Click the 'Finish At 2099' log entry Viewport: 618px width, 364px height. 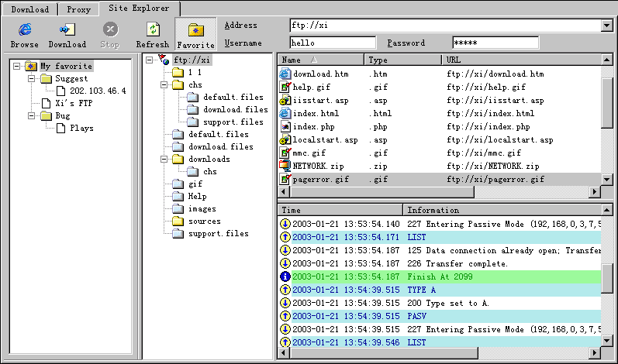pos(440,276)
